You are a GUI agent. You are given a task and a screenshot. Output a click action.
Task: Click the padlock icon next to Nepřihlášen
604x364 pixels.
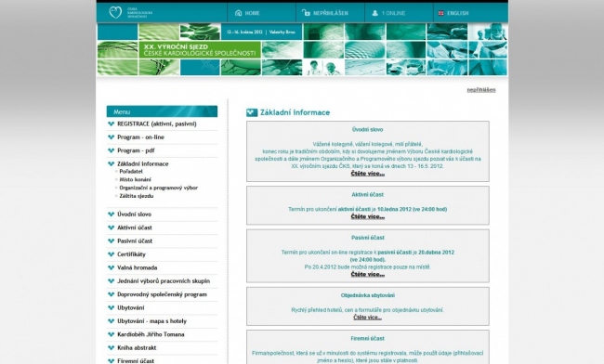(x=307, y=13)
